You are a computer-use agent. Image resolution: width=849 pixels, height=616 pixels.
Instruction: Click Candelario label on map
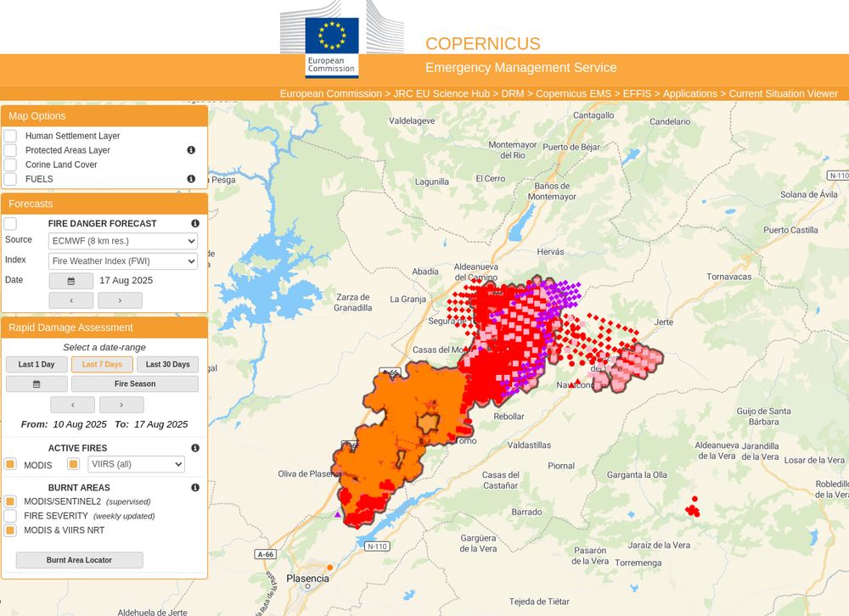pos(670,122)
